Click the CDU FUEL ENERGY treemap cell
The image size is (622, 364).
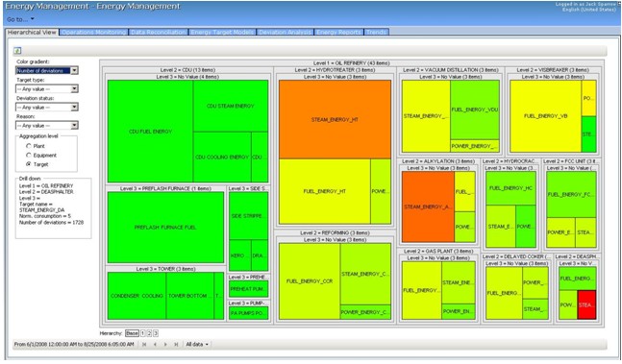tap(150, 132)
